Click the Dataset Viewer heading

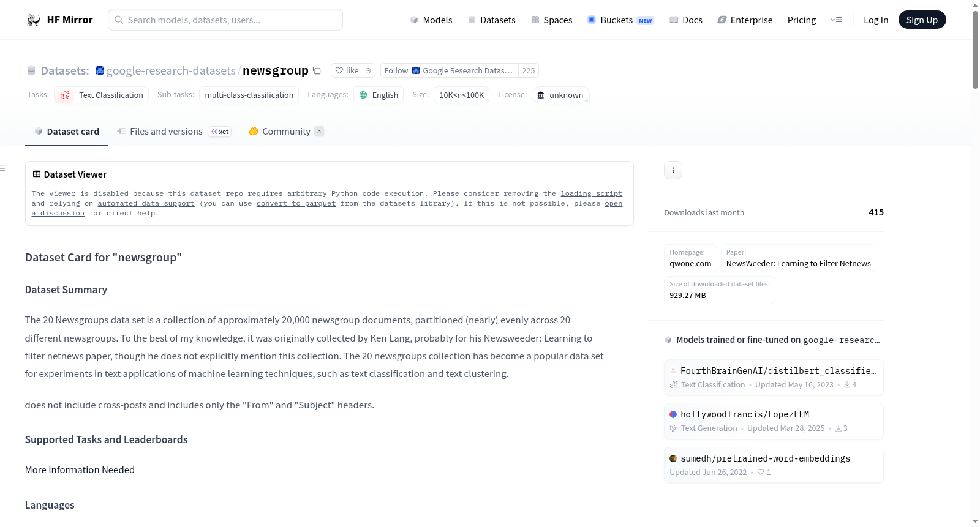[75, 174]
